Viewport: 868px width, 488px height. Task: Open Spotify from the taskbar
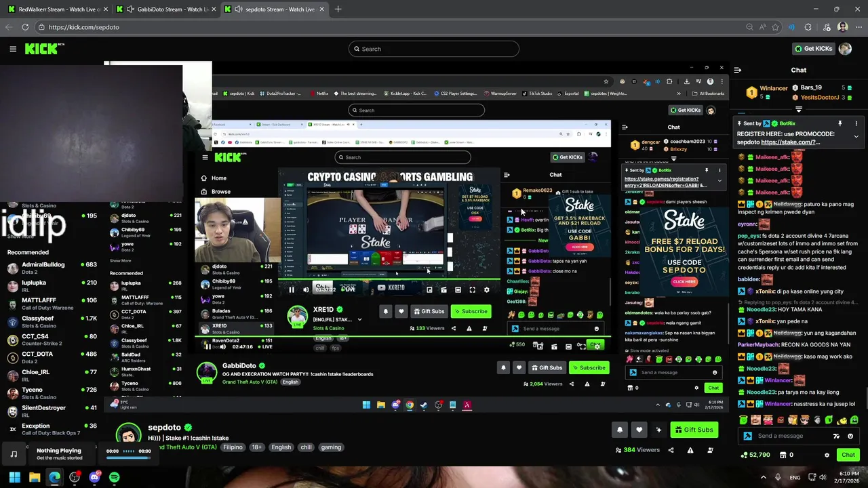[114, 478]
